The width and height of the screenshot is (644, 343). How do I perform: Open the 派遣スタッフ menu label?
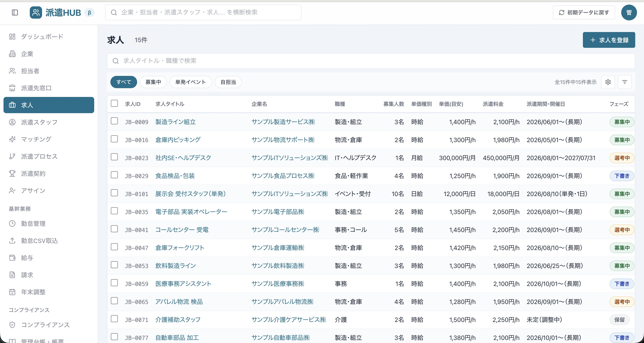coord(39,122)
